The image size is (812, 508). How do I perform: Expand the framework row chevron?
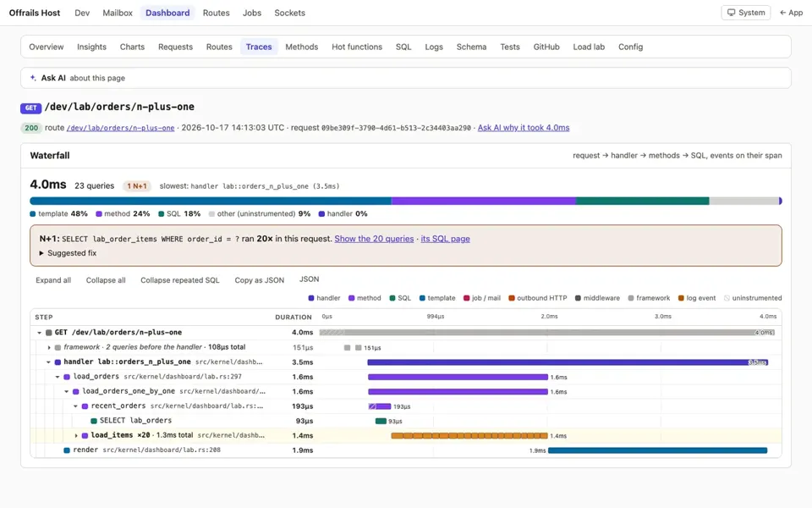49,347
